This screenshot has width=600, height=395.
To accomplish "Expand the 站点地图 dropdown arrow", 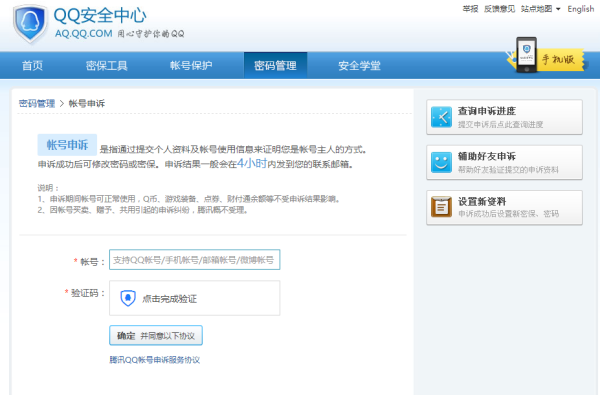I will (558, 9).
